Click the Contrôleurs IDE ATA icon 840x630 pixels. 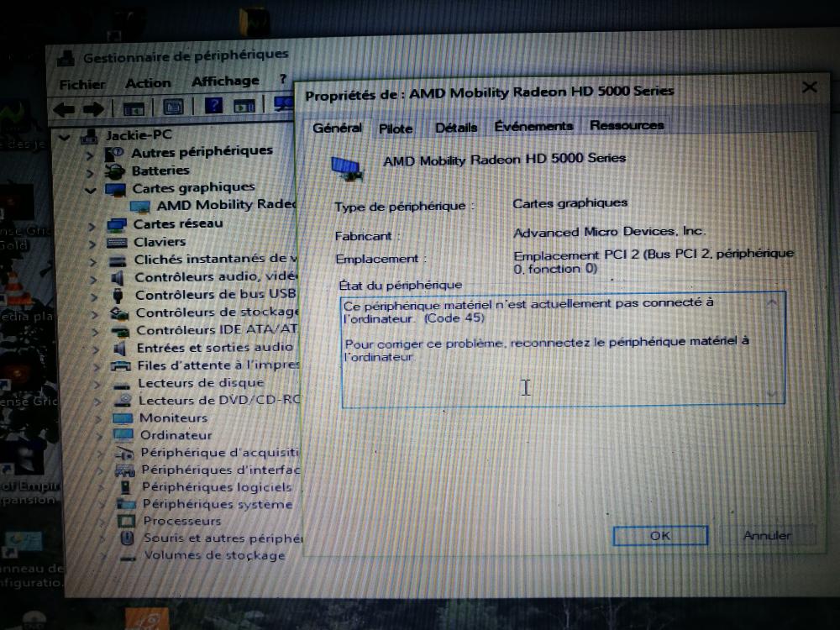pos(120,332)
